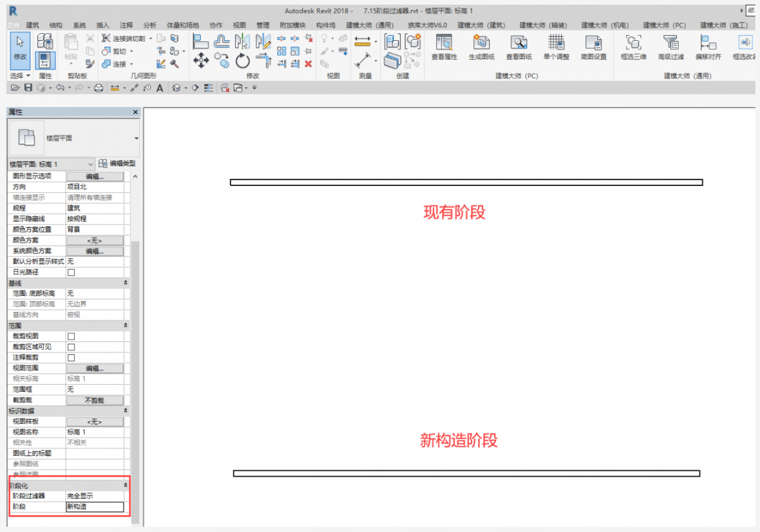Switch to the 注释 ribbon tab

click(126, 25)
